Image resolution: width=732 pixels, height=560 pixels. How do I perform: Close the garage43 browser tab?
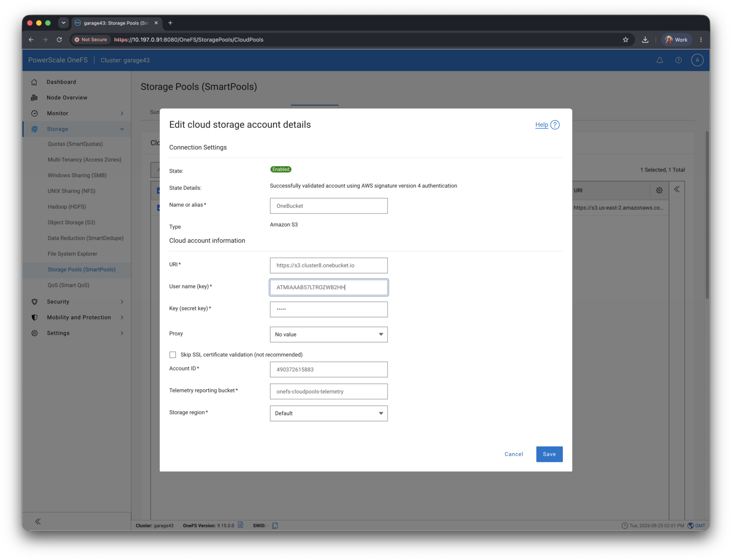(x=156, y=23)
